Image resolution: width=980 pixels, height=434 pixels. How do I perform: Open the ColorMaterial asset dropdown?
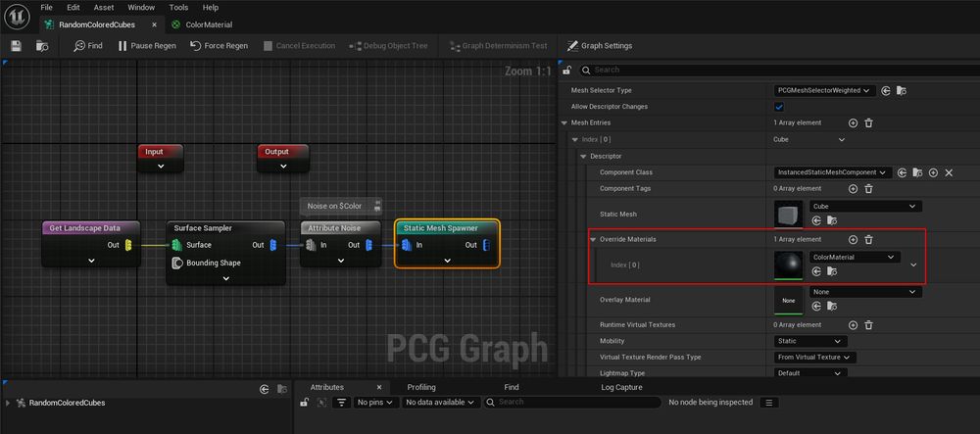pyautogui.click(x=855, y=257)
